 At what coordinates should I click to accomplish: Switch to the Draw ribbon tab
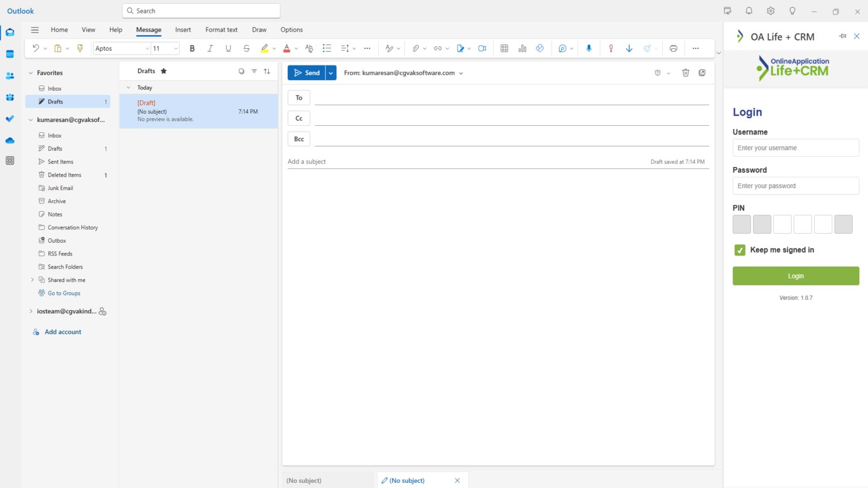click(259, 30)
